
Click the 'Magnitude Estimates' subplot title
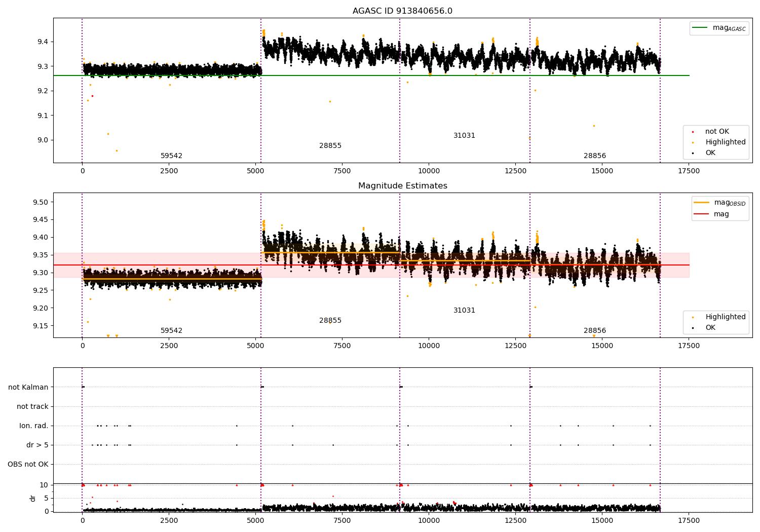pos(402,186)
